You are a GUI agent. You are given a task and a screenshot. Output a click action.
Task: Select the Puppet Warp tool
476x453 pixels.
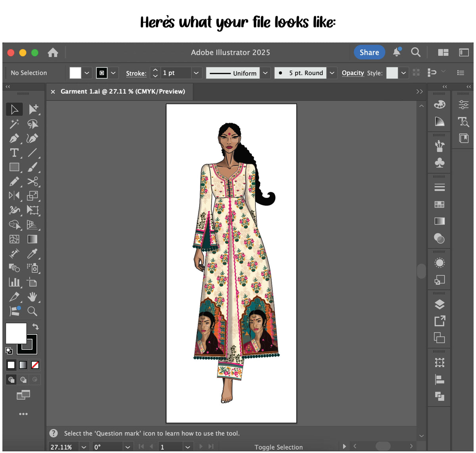tap(14, 210)
